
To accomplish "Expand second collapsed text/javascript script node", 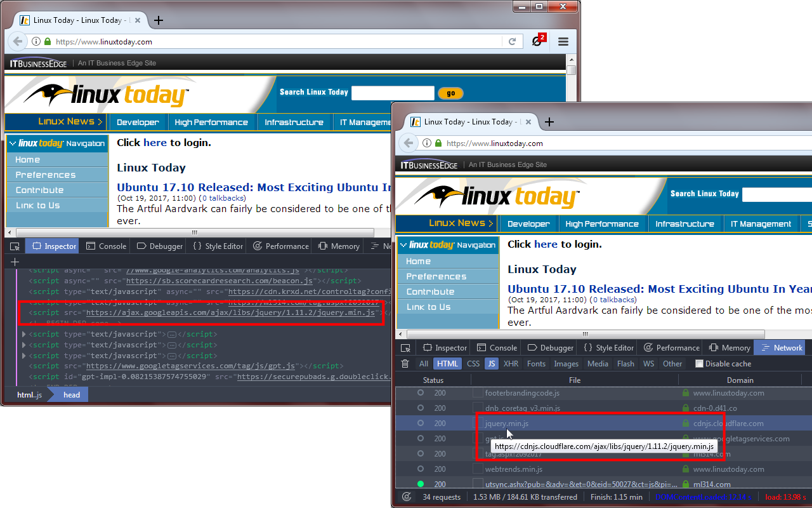I will tap(24, 345).
